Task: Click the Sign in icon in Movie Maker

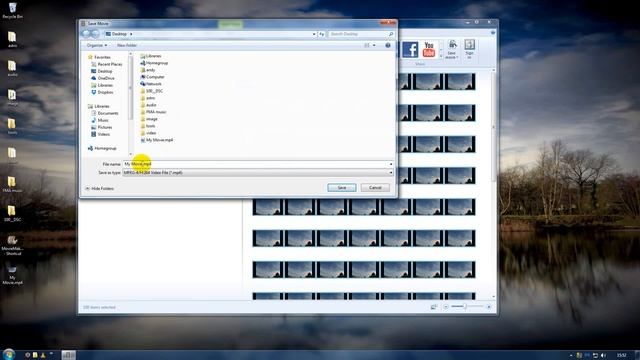Action: (469, 49)
